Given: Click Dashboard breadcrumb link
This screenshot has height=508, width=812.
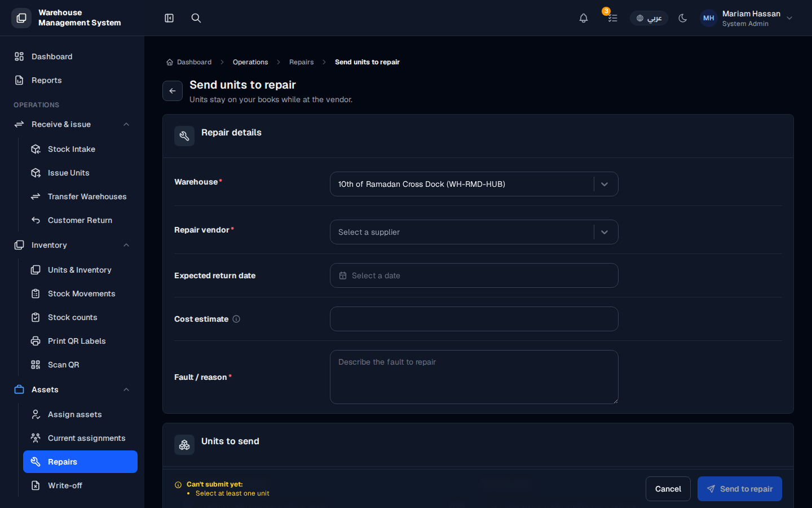Looking at the screenshot, I should coord(189,62).
